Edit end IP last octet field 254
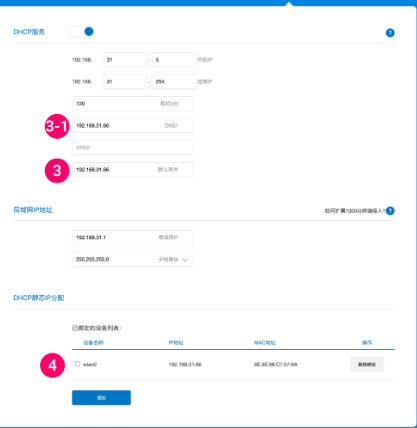 (174, 82)
